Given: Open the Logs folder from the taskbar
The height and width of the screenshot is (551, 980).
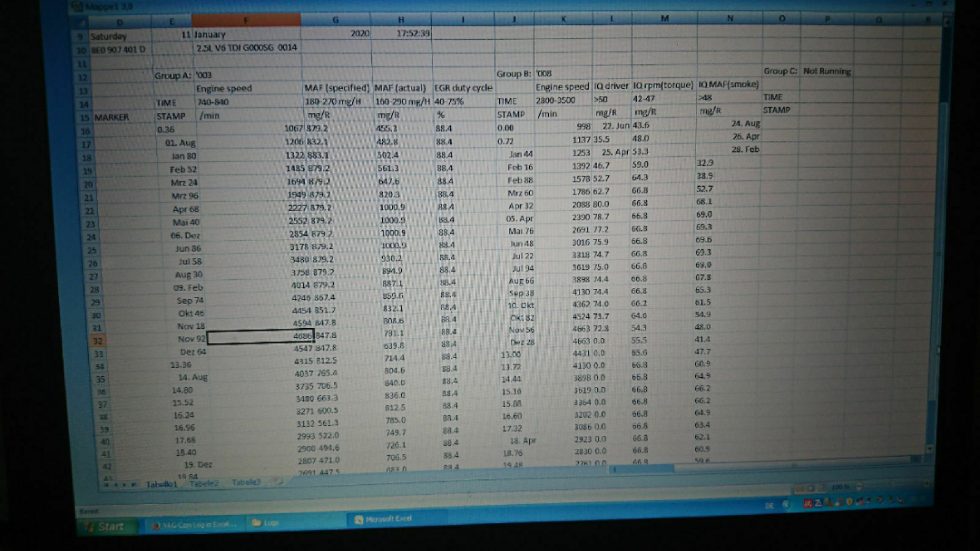Looking at the screenshot, I should pos(266,523).
